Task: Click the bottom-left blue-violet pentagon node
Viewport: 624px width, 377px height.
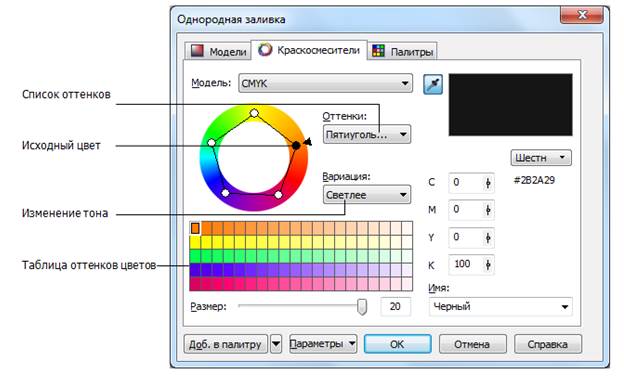Action: coord(225,193)
